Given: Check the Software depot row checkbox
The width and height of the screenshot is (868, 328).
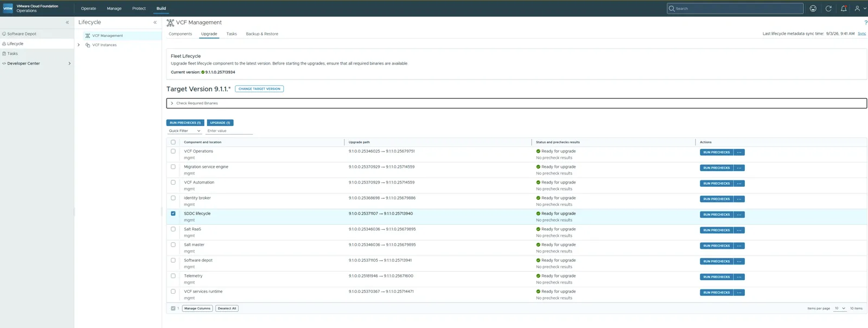Looking at the screenshot, I should point(173,260).
